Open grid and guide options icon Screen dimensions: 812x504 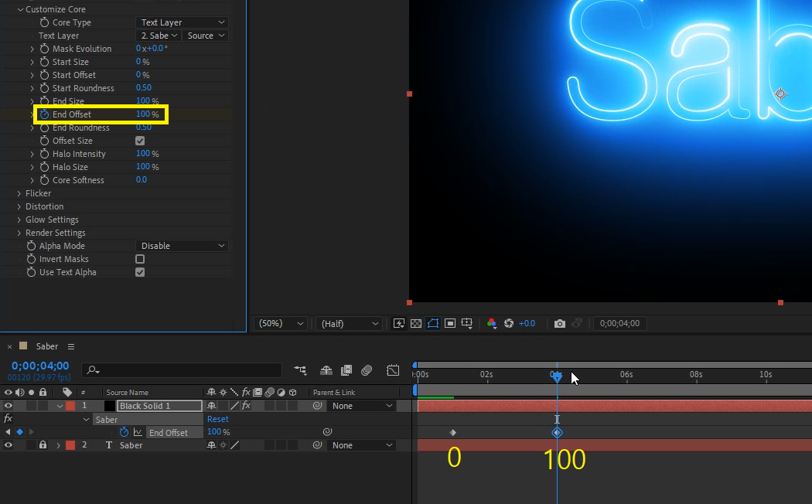coord(466,323)
